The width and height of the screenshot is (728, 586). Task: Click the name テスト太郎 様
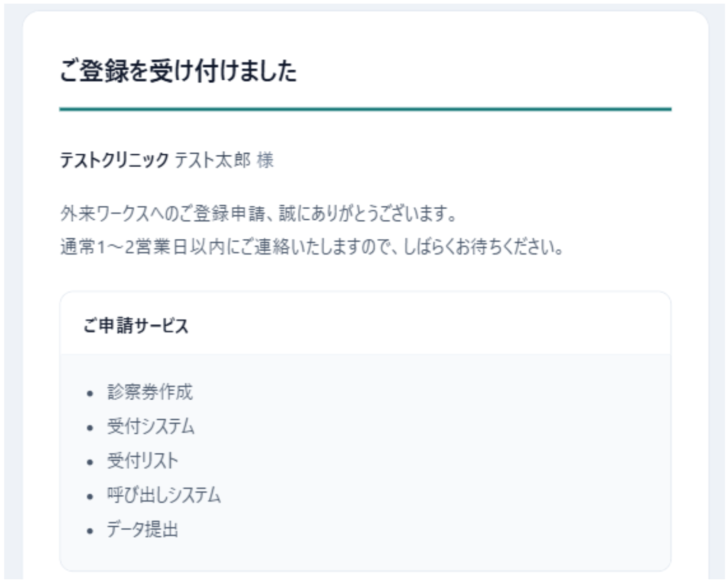coord(224,160)
